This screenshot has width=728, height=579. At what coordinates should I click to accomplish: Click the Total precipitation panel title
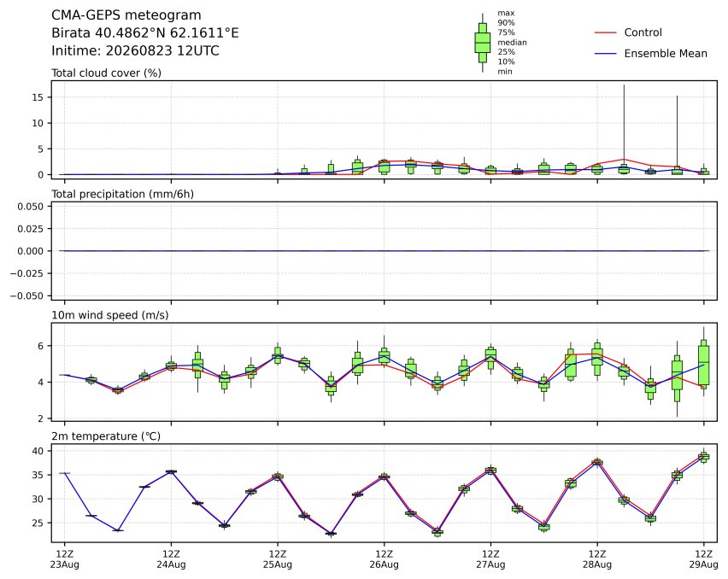122,194
